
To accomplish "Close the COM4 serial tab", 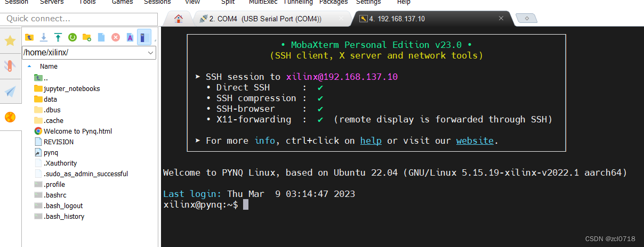I will (342, 18).
